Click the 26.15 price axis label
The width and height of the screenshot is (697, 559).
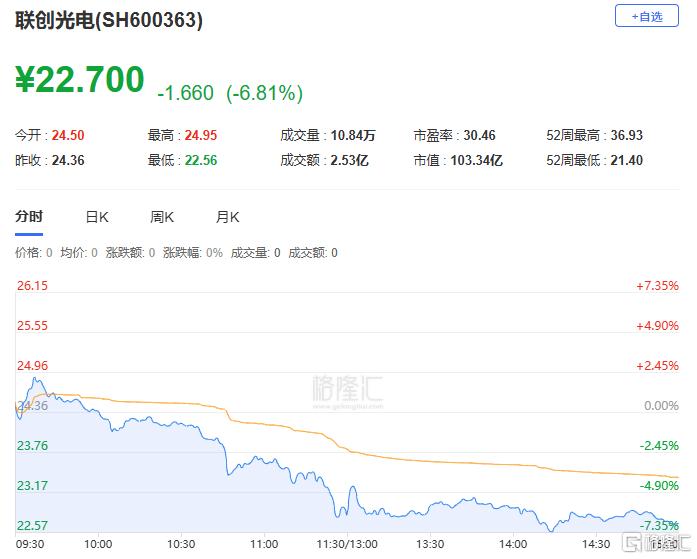pyautogui.click(x=32, y=285)
